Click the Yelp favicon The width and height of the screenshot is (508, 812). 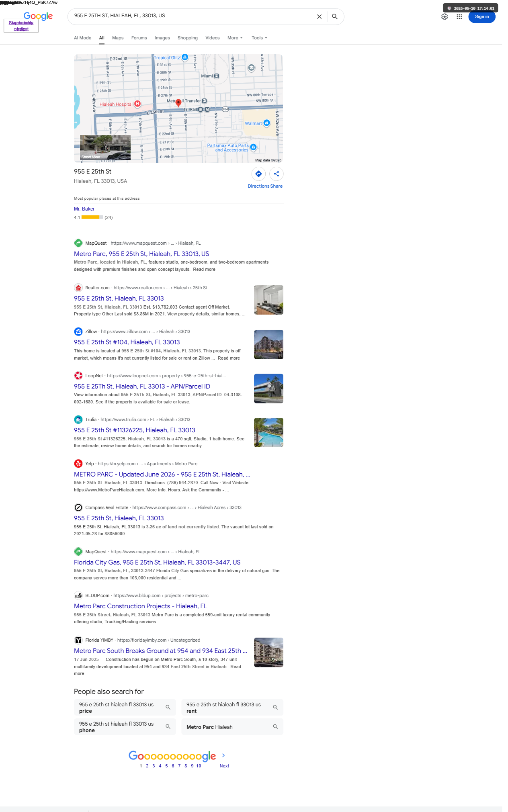(x=78, y=464)
